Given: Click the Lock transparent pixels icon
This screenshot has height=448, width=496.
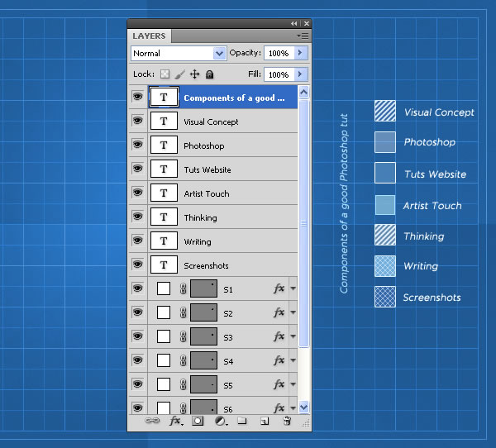Looking at the screenshot, I should pos(165,74).
